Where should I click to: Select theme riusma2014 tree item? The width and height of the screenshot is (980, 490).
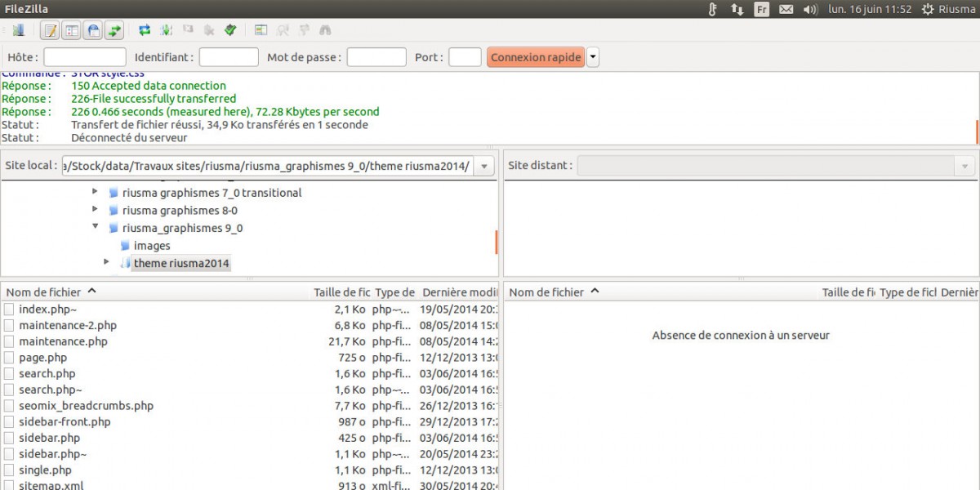pos(181,263)
